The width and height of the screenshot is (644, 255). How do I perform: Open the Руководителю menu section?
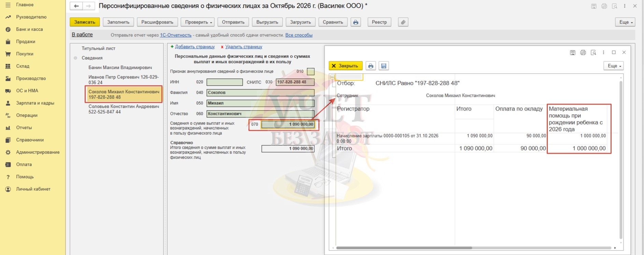tap(31, 17)
